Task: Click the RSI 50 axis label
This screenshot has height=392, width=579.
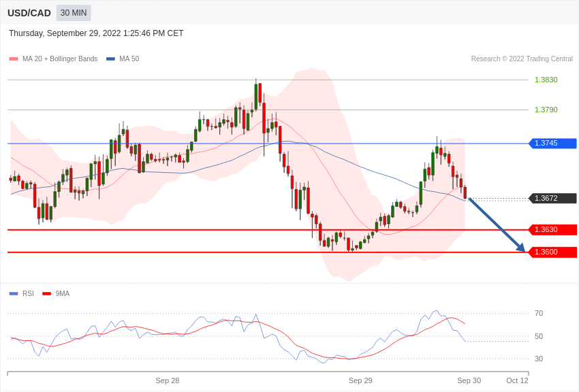Action: point(539,336)
